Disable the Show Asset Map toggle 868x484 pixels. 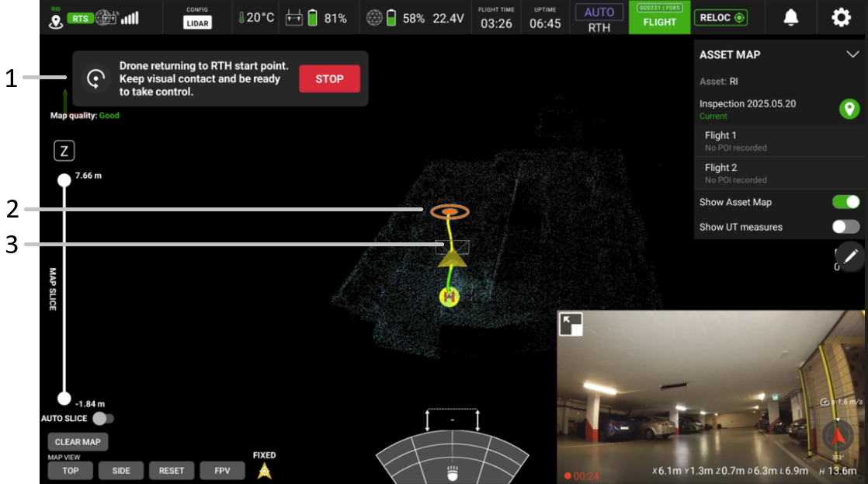point(845,202)
